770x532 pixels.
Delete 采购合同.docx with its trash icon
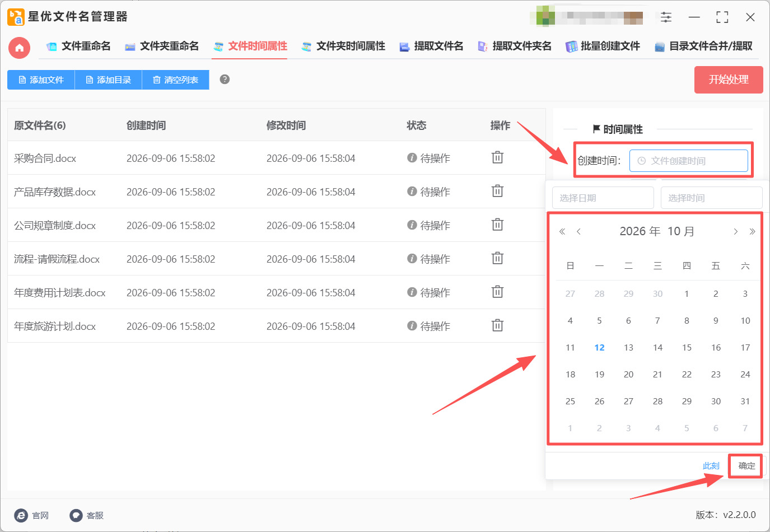(497, 157)
